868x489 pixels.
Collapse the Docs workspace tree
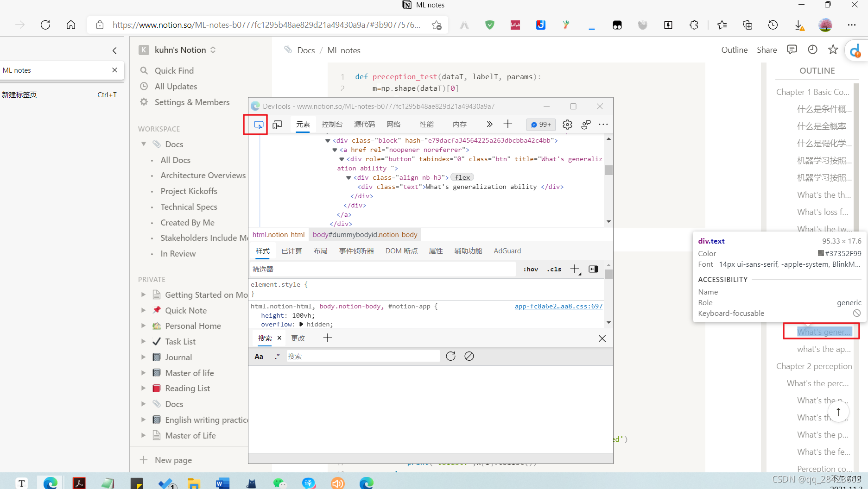144,144
